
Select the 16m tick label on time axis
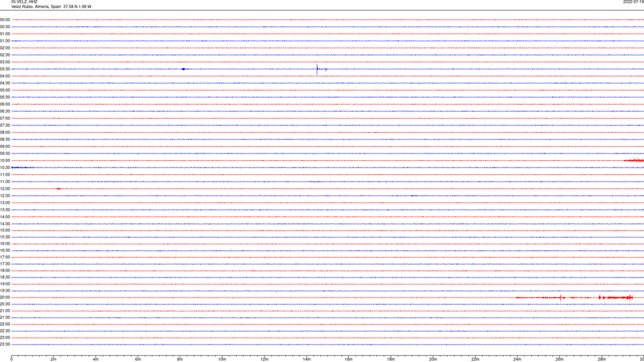click(x=349, y=359)
